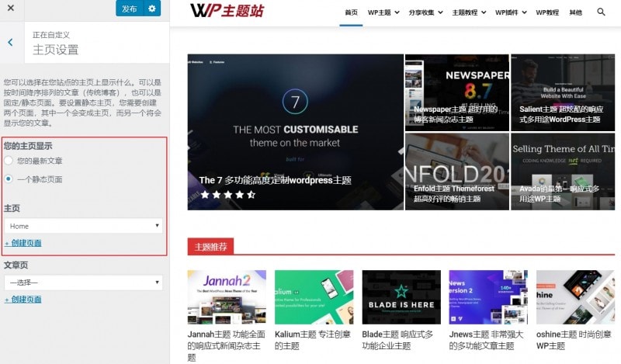Click oshine主题 时尚创意 title link
The image size is (621, 364).
[574, 340]
